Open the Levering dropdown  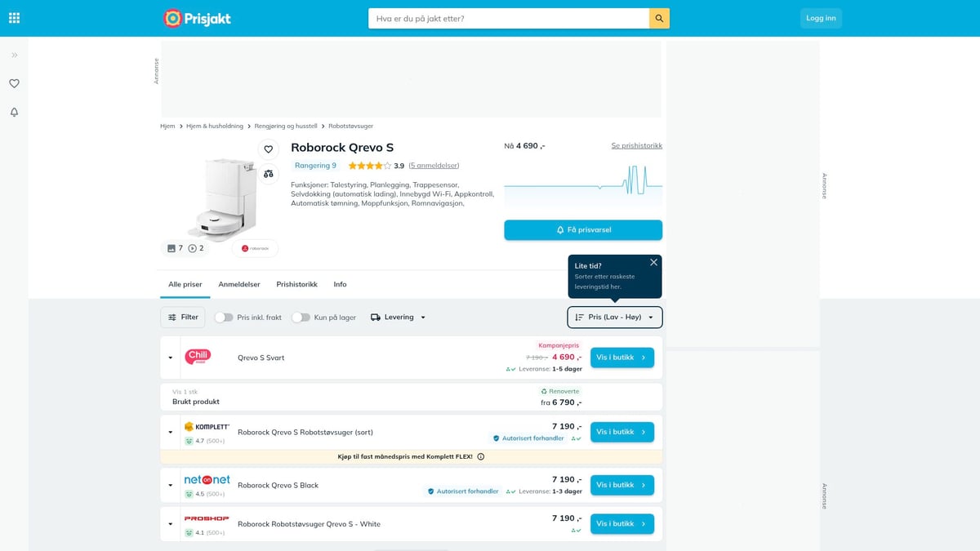[399, 318]
